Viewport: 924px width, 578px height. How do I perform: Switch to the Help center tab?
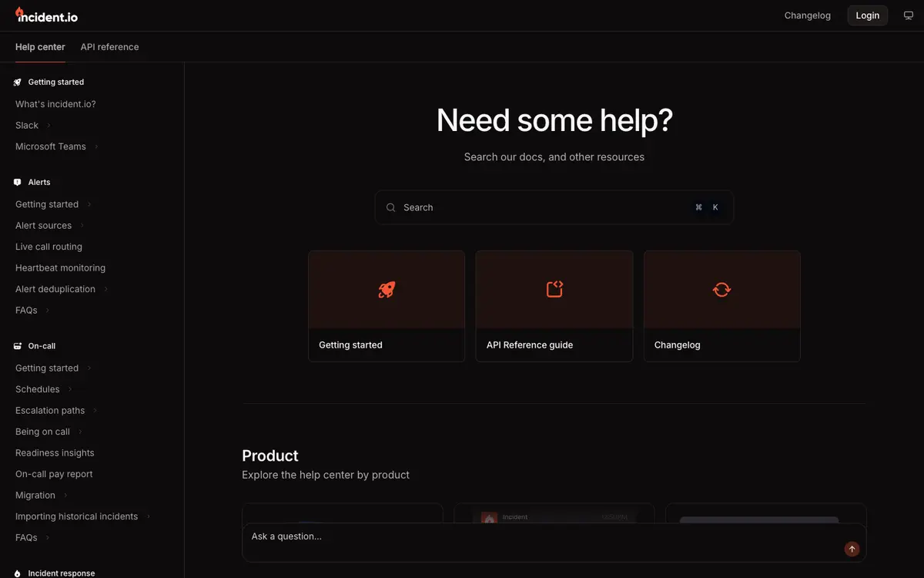(40, 47)
